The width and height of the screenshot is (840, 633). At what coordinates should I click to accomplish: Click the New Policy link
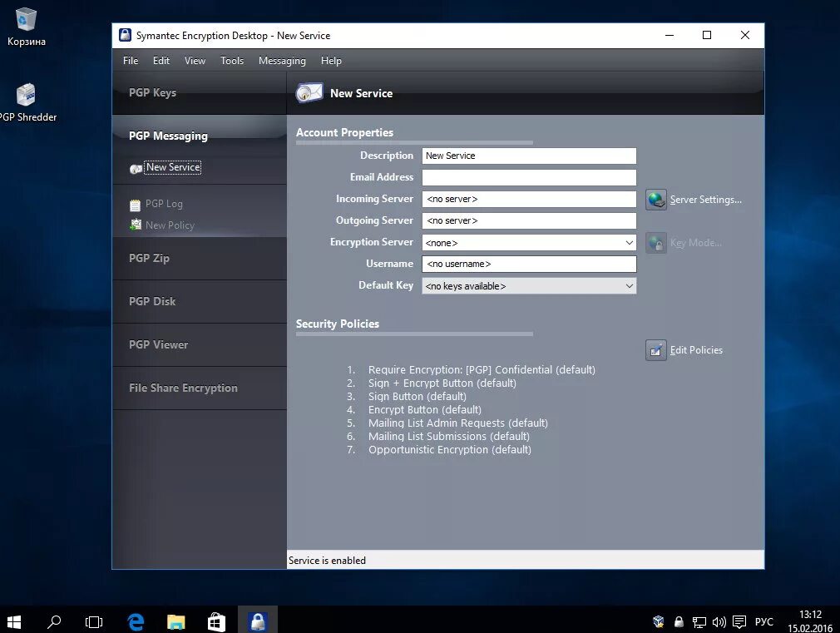pos(170,225)
